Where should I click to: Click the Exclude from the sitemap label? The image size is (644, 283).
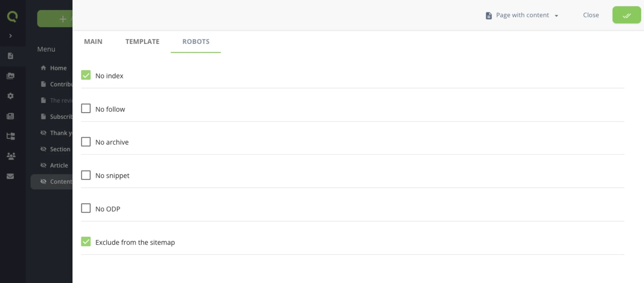[135, 242]
